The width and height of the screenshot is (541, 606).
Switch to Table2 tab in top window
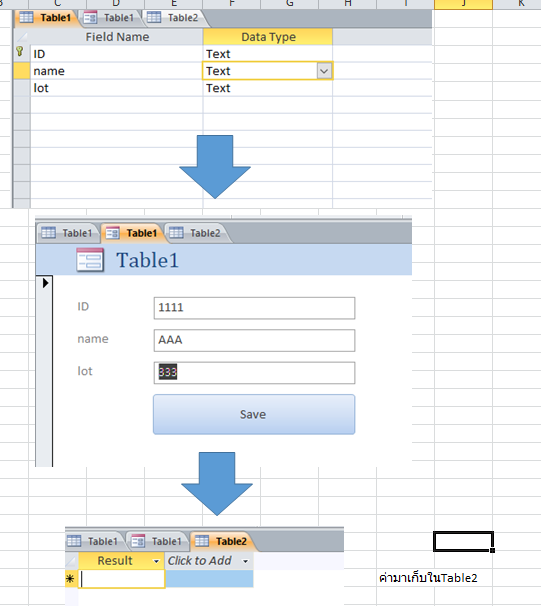pyautogui.click(x=176, y=18)
